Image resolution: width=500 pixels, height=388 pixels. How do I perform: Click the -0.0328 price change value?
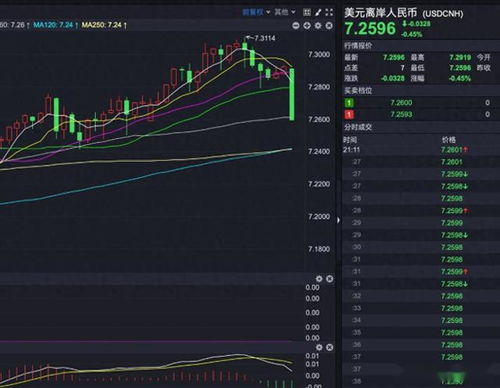pyautogui.click(x=416, y=24)
